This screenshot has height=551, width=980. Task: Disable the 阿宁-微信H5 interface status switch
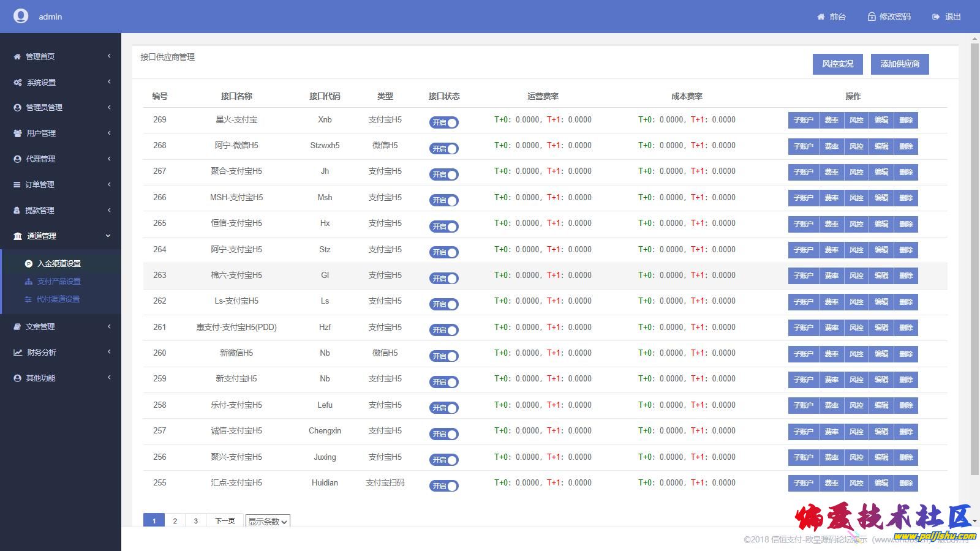[x=444, y=149]
